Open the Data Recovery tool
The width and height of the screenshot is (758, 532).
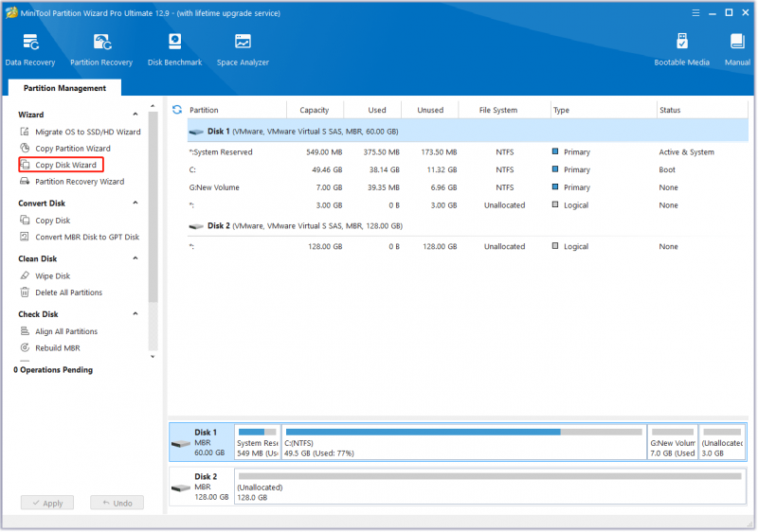[30, 50]
